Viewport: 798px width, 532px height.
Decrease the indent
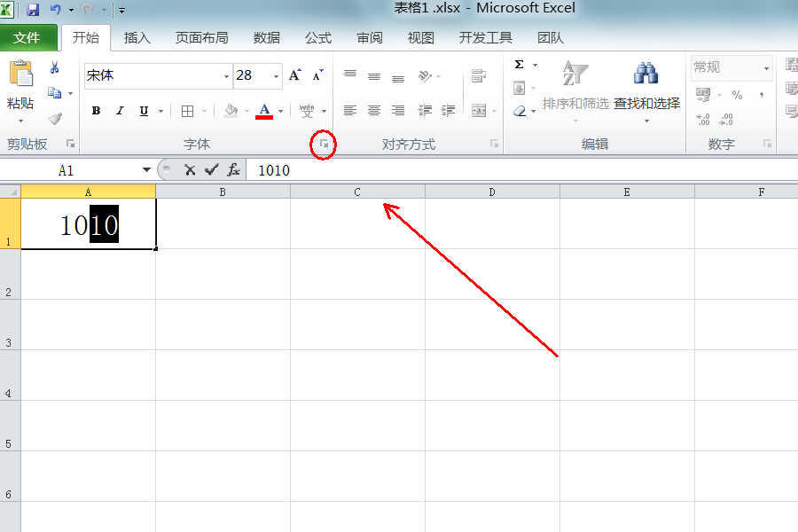(x=425, y=111)
